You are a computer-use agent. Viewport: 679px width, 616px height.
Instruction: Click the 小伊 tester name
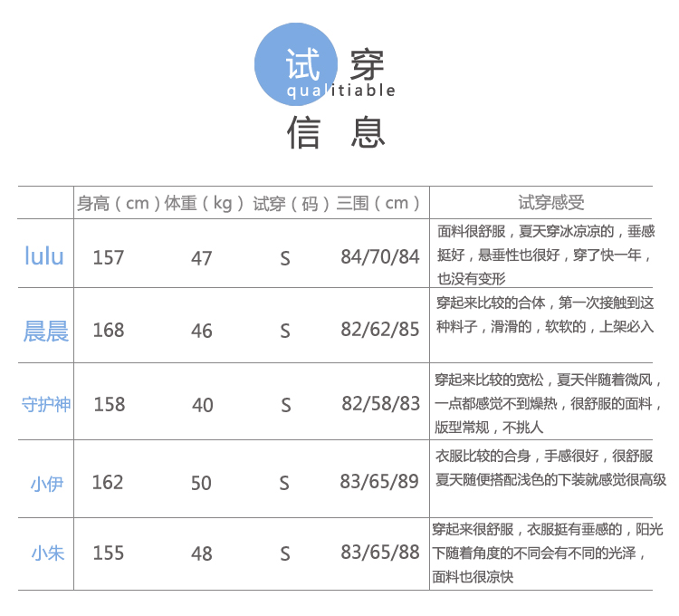click(x=46, y=484)
